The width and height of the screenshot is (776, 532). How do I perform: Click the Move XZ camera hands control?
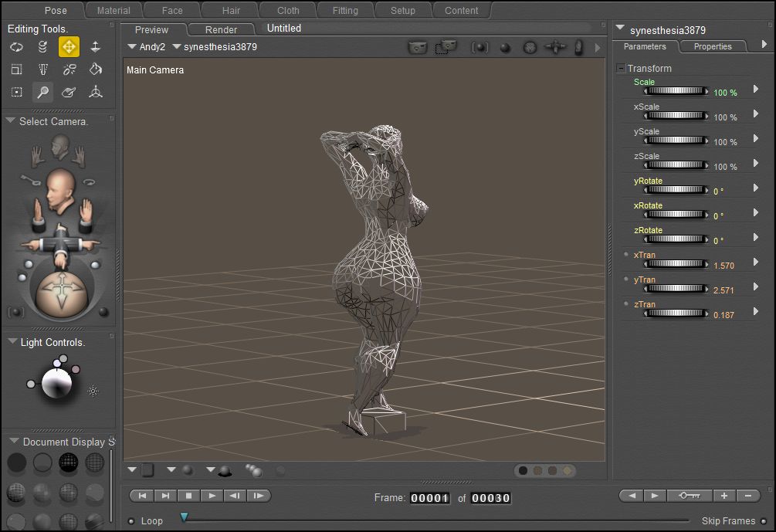pyautogui.click(x=60, y=245)
